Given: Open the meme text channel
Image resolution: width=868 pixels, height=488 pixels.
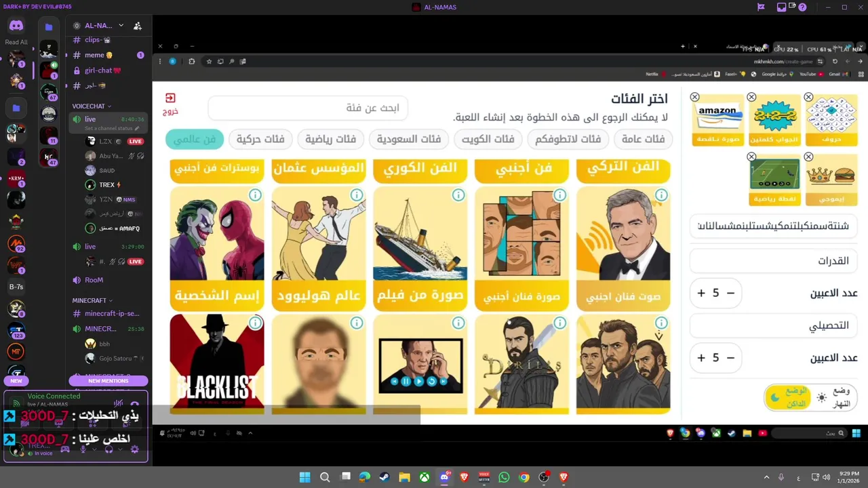Looking at the screenshot, I should coord(108,55).
